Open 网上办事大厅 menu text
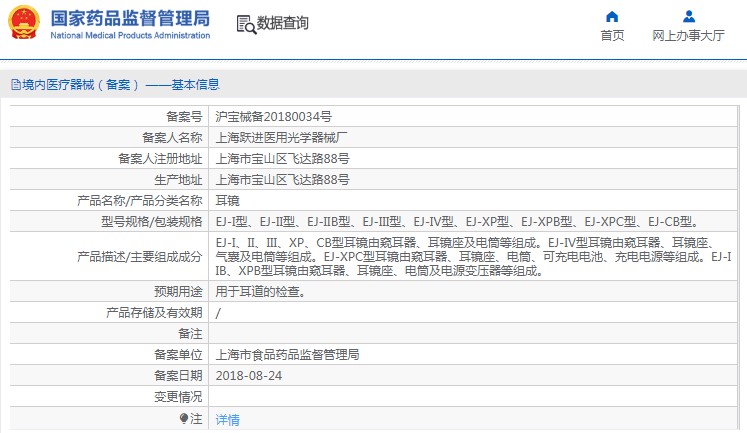747x433 pixels. [x=688, y=35]
